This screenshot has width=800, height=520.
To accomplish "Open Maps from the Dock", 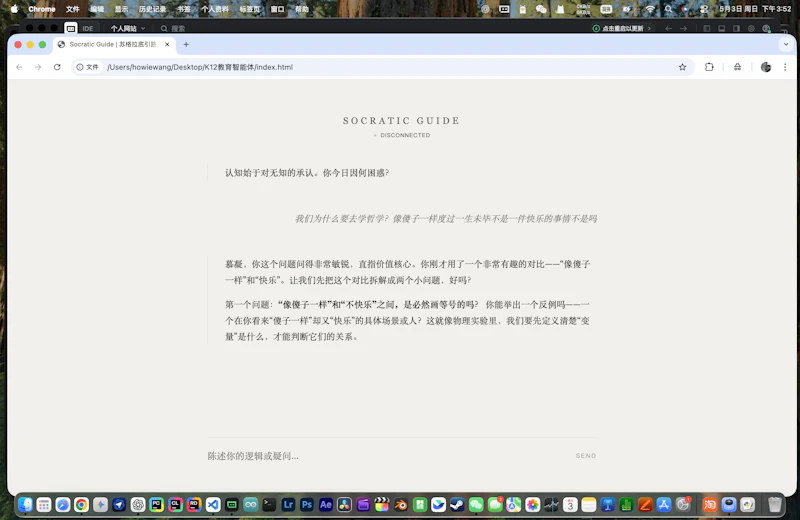I will tap(514, 505).
